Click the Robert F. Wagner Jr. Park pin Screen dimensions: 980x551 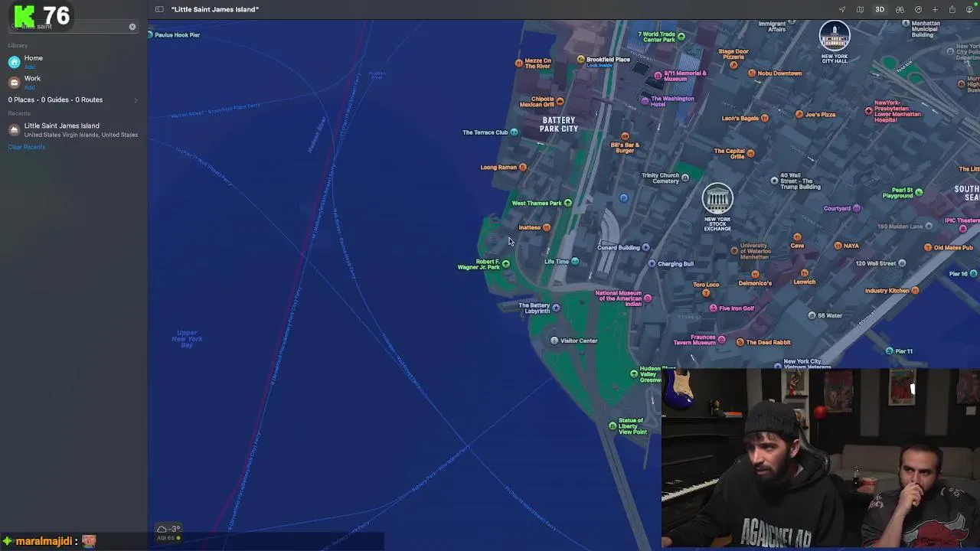[x=505, y=264]
